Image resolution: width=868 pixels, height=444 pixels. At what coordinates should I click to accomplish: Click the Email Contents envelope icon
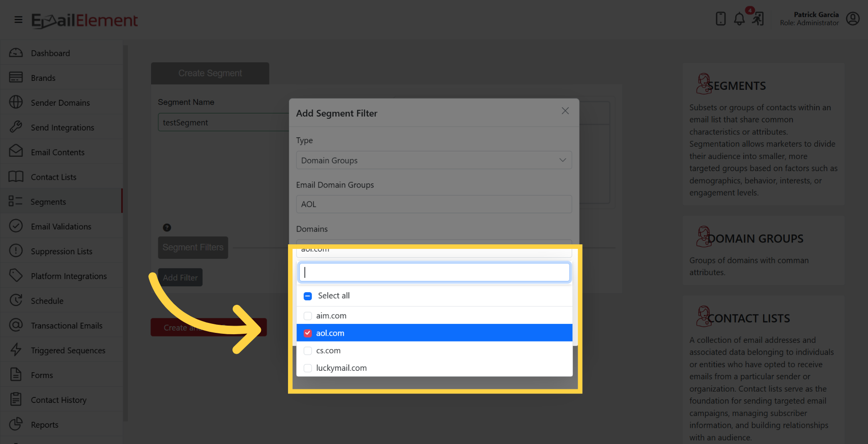[x=16, y=151]
